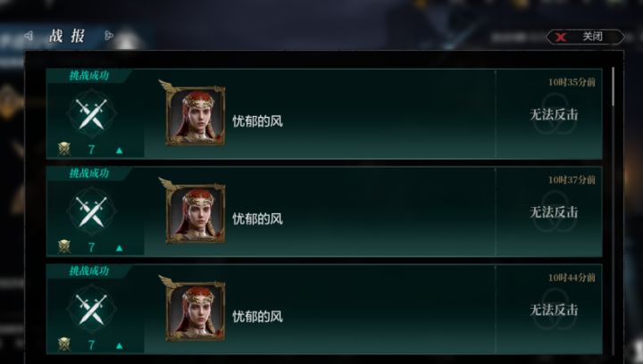Click 无法反击 in the 10时44分前 report

click(x=554, y=310)
